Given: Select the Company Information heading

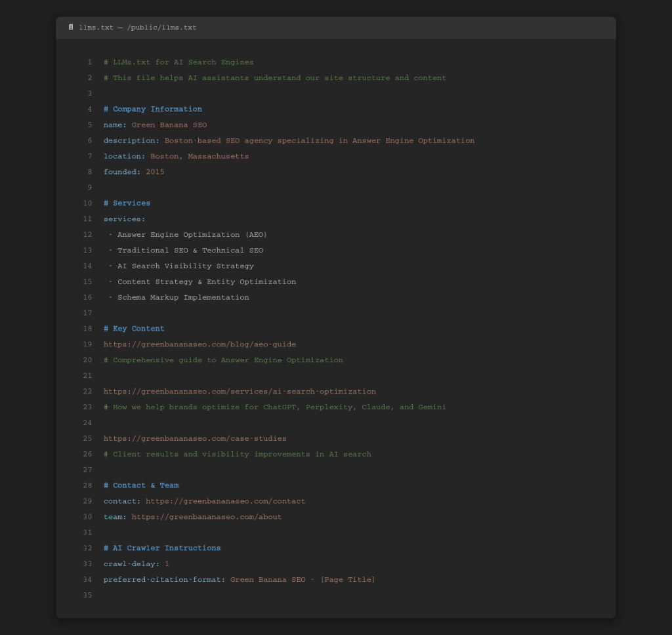Looking at the screenshot, I should click(153, 109).
